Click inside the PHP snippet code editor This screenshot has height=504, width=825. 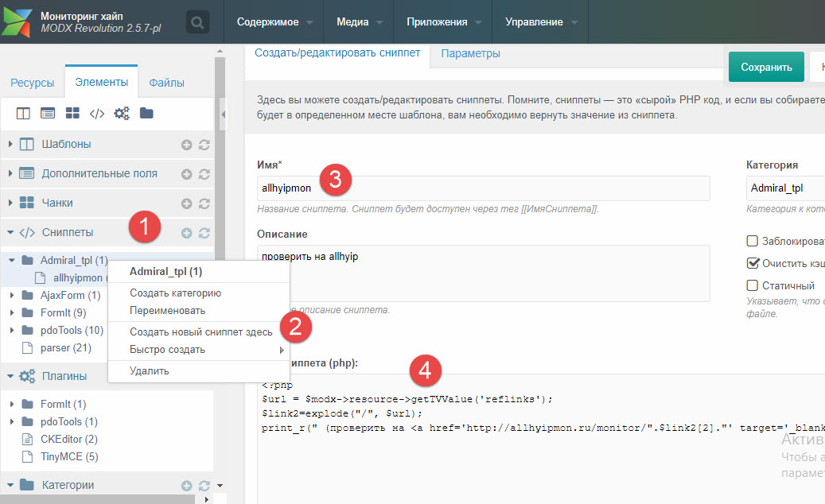[541, 439]
